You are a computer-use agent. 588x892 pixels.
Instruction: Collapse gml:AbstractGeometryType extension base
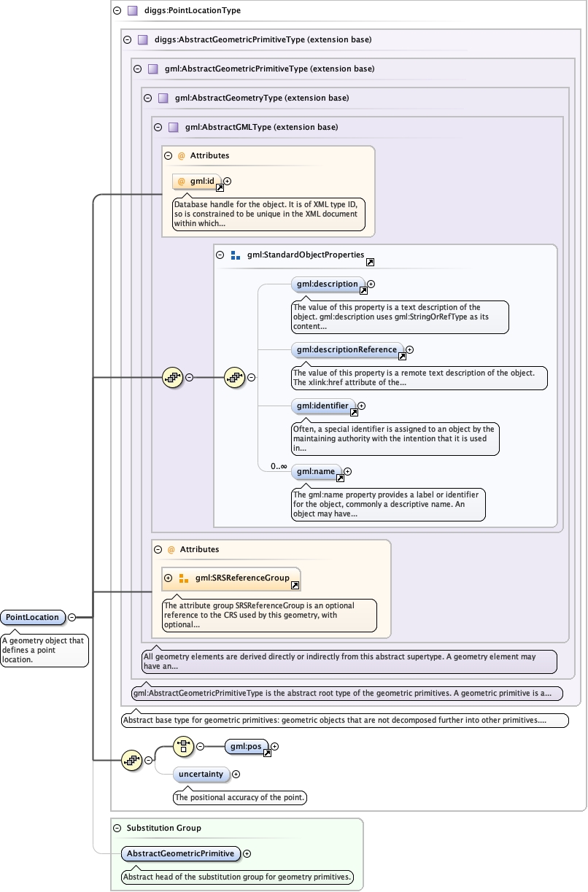coord(147,98)
